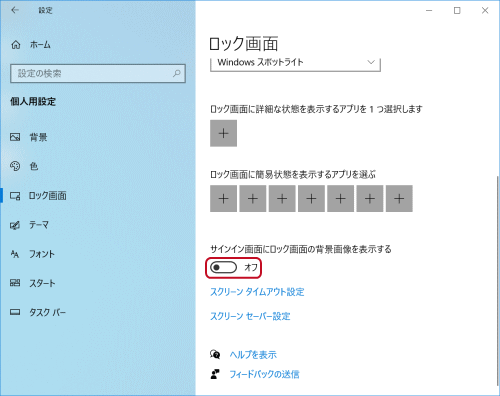Image resolution: width=500 pixels, height=396 pixels.
Task: Click the search magnifier icon
Action: coord(177,73)
